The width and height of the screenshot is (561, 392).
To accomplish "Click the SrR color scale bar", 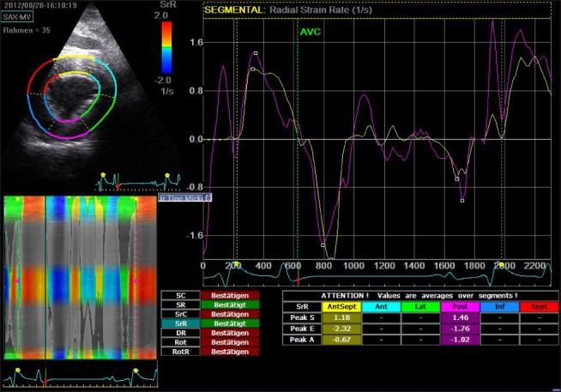I will pos(167,47).
